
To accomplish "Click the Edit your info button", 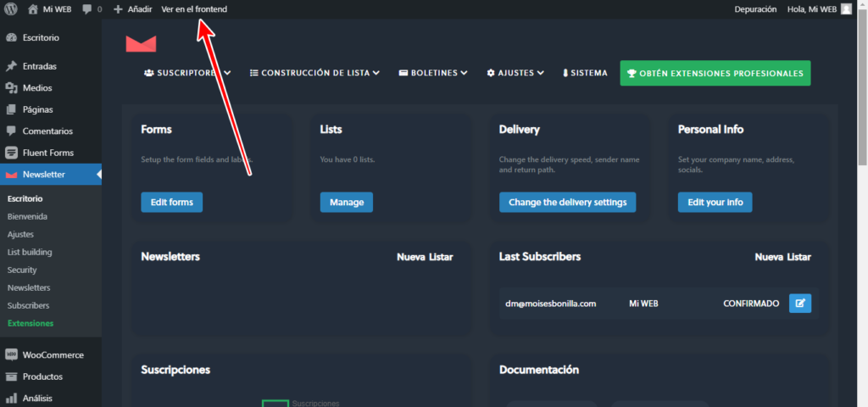I will click(715, 202).
